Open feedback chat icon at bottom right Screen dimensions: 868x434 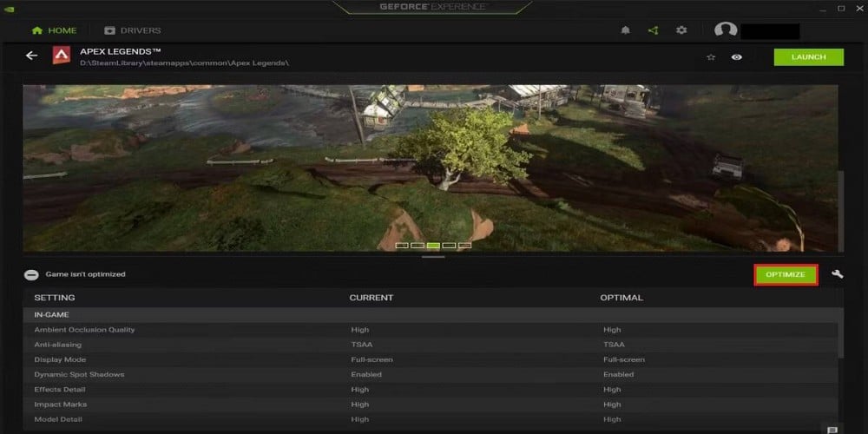[x=832, y=430]
